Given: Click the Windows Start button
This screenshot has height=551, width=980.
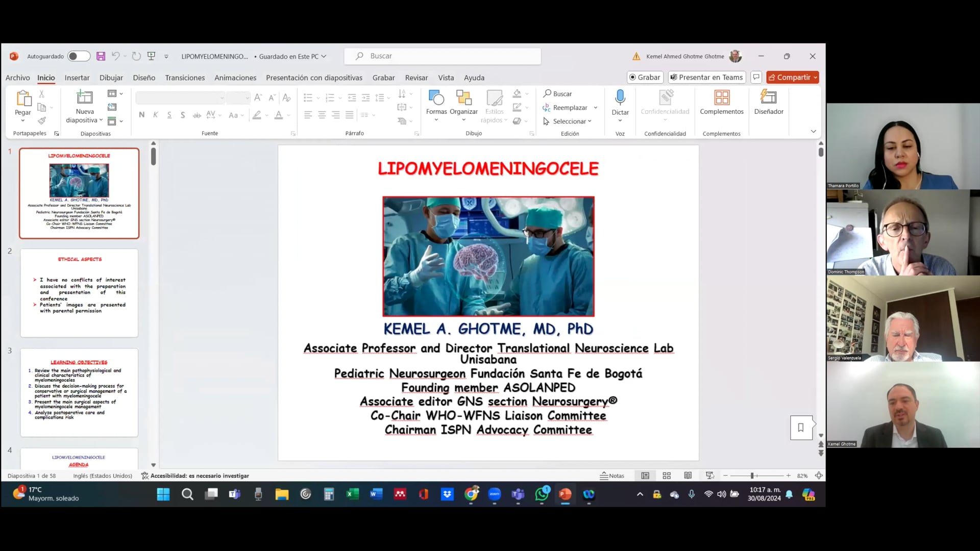Looking at the screenshot, I should pyautogui.click(x=163, y=494).
